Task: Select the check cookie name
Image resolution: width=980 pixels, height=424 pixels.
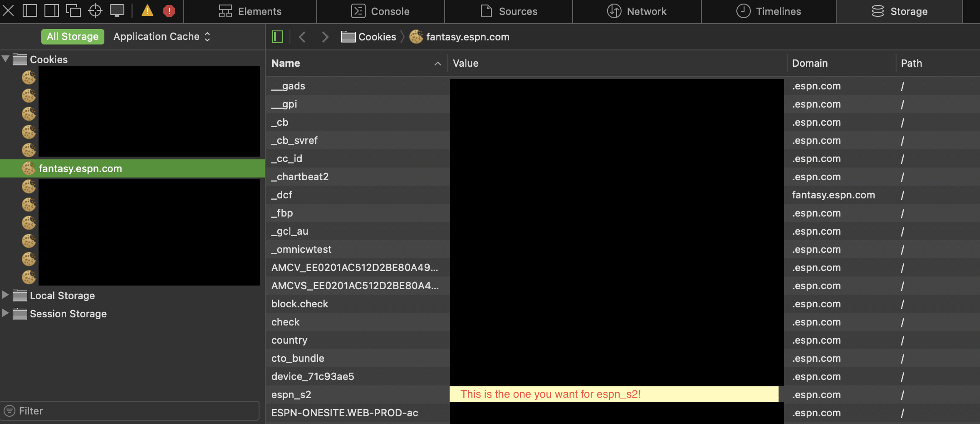Action: click(x=285, y=322)
